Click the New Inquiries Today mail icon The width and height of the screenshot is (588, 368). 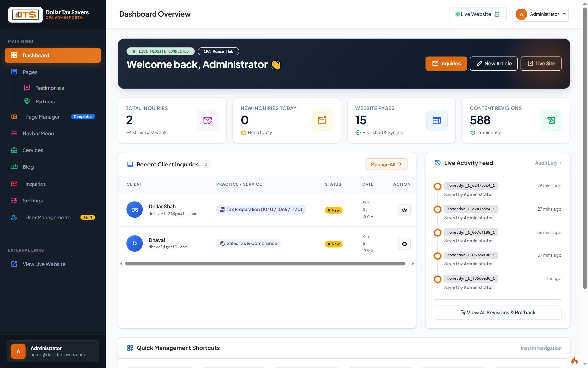pos(322,120)
